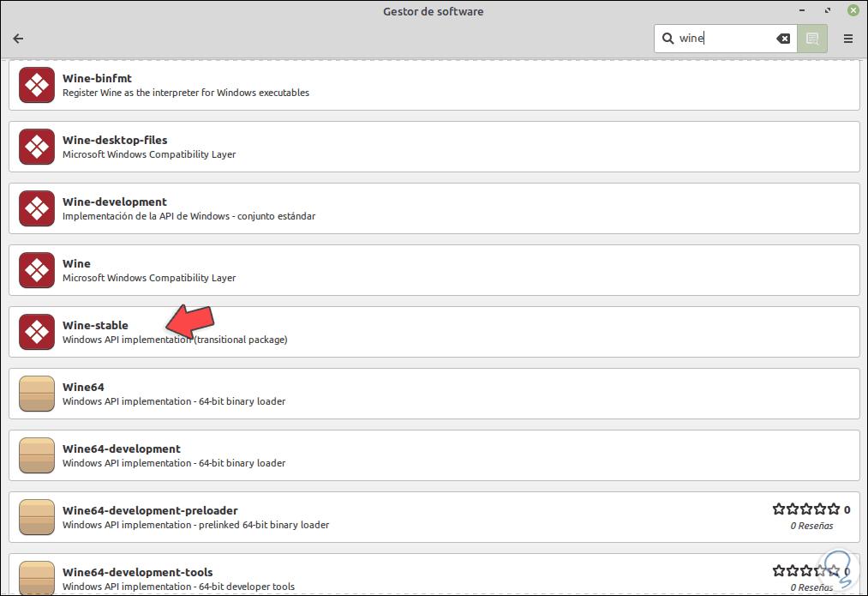Click the Wine-development red icon
Screen dimensions: 868x596
(37, 208)
